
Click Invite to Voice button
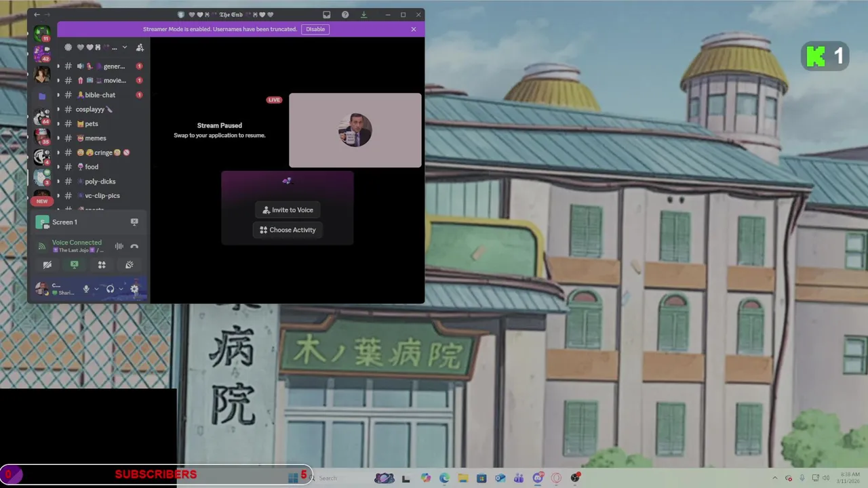coord(288,210)
